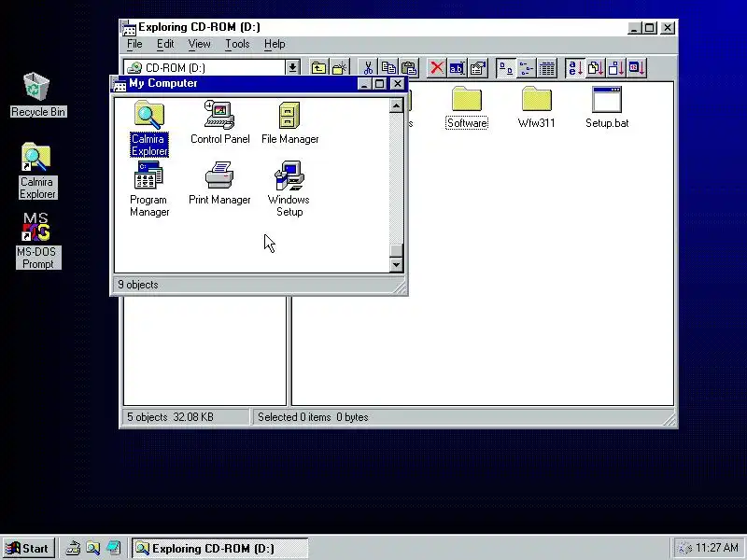
Task: Switch to large icons view
Action: 506,68
